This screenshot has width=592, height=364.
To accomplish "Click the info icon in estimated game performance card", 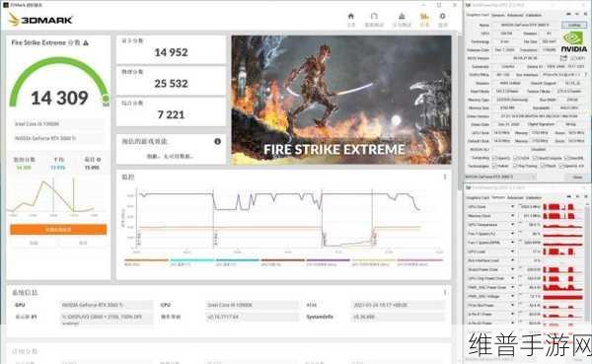I will pos(217,141).
